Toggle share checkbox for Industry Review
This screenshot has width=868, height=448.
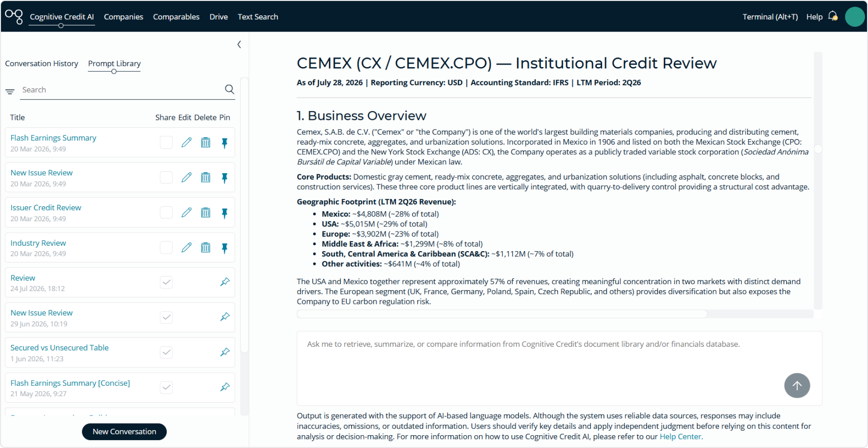(166, 248)
